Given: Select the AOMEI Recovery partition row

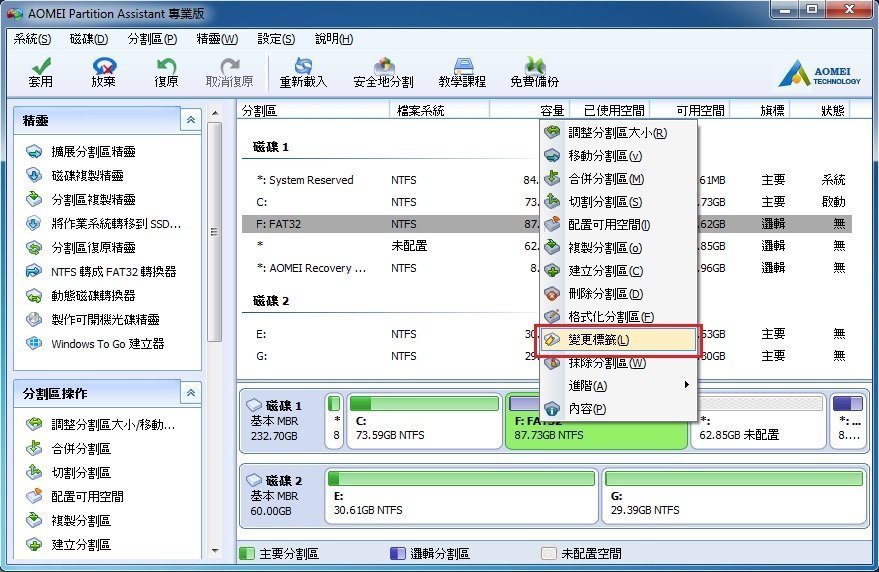Looking at the screenshot, I should (x=547, y=268).
